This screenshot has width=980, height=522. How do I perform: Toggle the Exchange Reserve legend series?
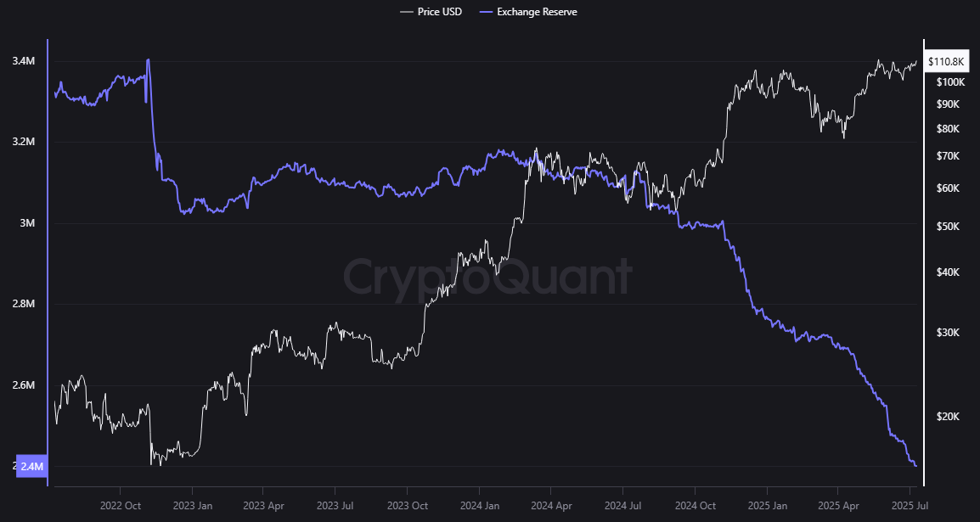click(537, 12)
